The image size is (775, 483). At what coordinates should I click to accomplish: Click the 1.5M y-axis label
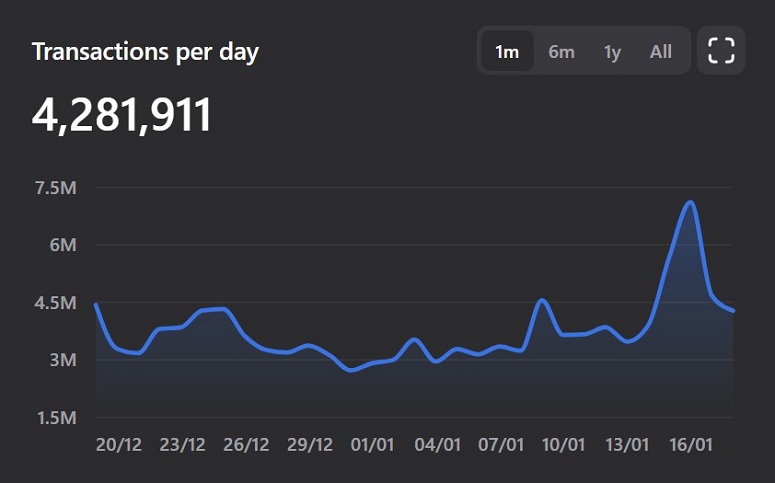coord(55,418)
